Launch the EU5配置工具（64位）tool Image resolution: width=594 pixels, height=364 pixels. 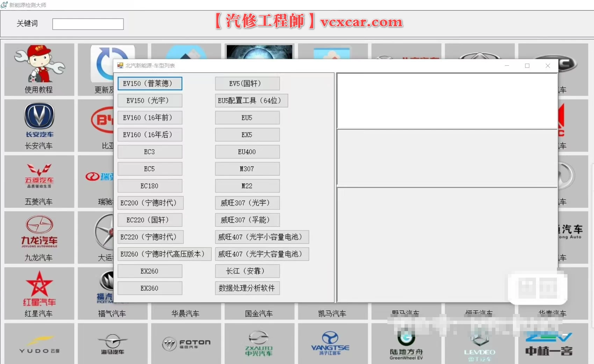click(251, 100)
